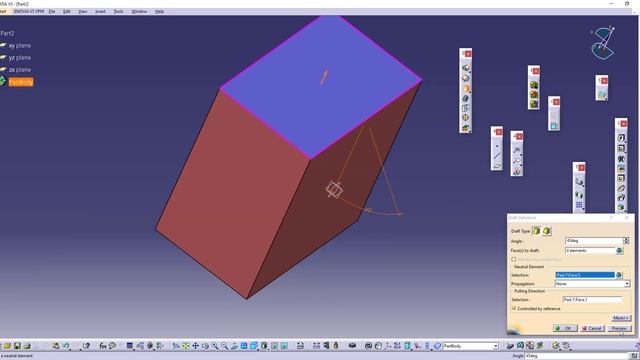Open the File menu
This screenshot has width=640, height=360.
tap(52, 11)
